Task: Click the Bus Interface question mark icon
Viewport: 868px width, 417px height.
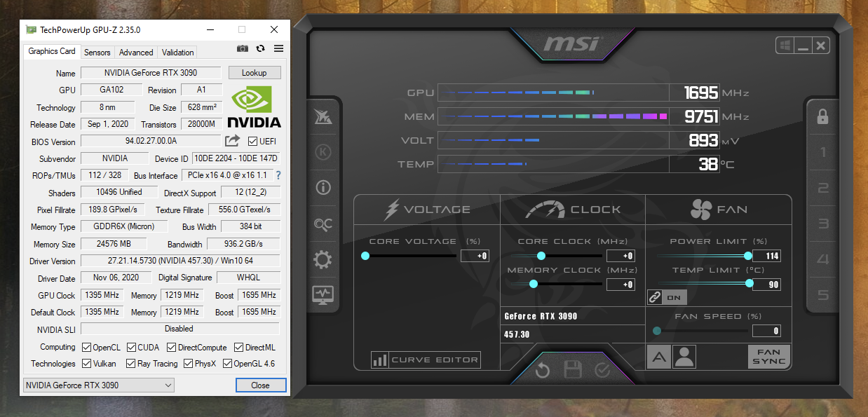Action: click(278, 175)
